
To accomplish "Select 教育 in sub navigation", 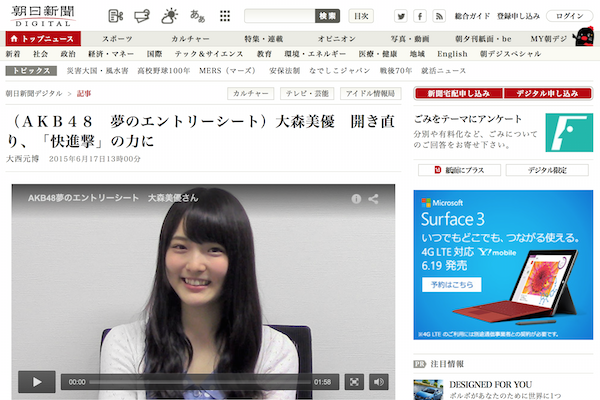I will click(x=264, y=54).
